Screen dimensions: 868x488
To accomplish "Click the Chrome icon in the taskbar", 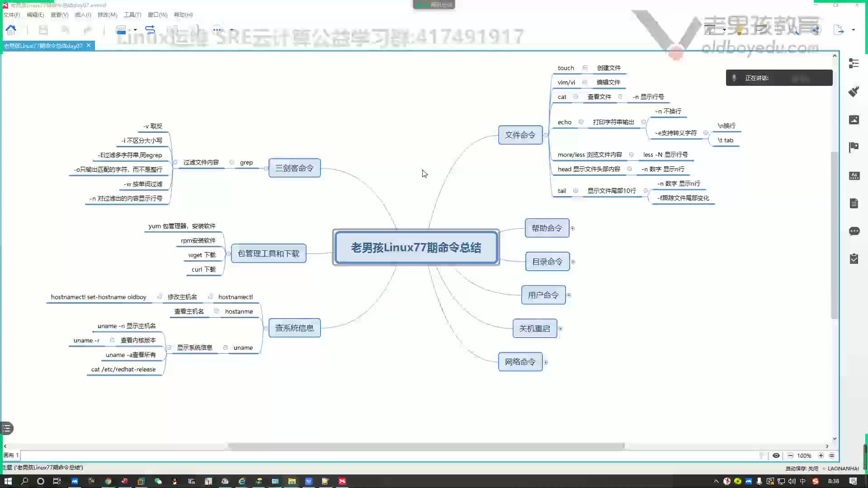I will coord(108,481).
